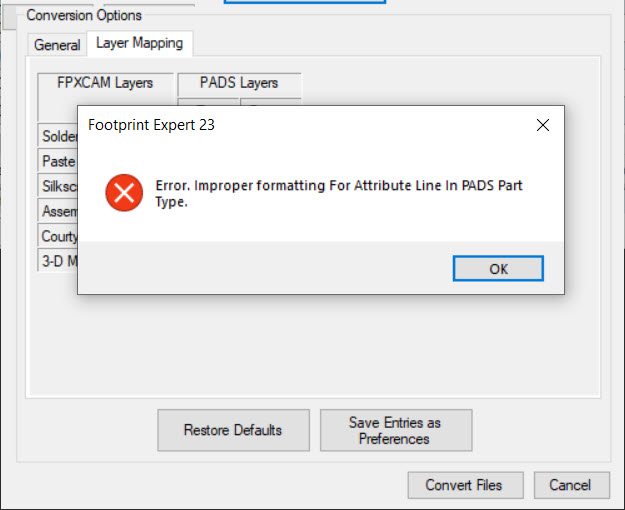The width and height of the screenshot is (625, 510).
Task: Switch to the General tab
Action: (x=57, y=45)
